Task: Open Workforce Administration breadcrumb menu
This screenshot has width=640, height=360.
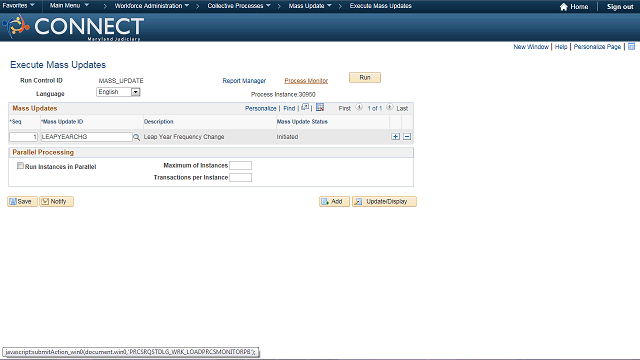Action: (x=151, y=6)
